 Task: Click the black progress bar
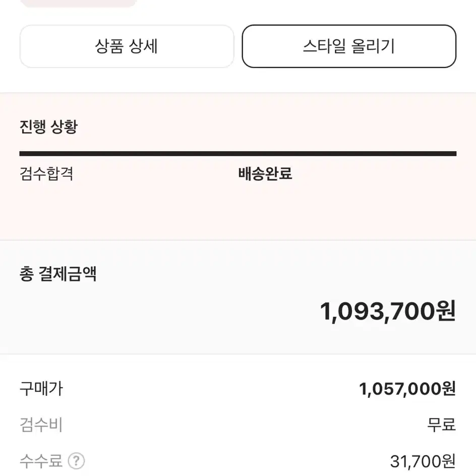coord(238,154)
